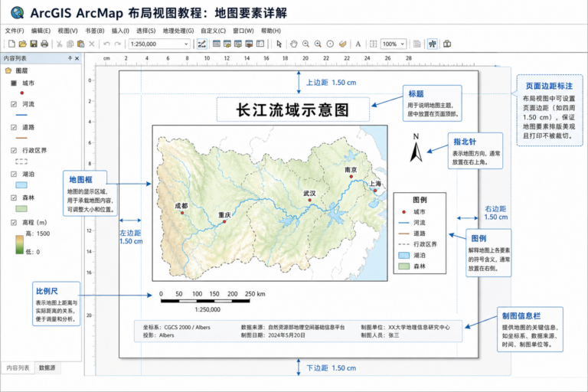Image resolution: width=588 pixels, height=392 pixels.
Task: Toggle the Editor toolbar icon beside scale box
Action: coord(202,44)
